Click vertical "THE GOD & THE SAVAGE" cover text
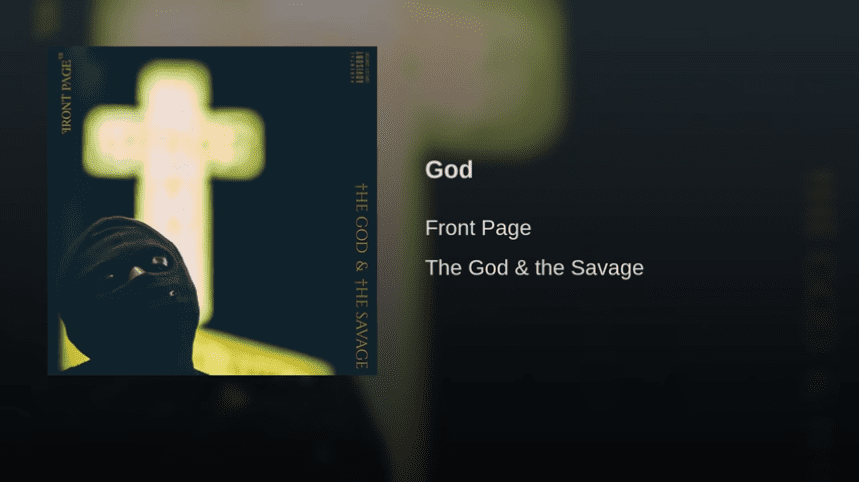The height and width of the screenshot is (482, 859). pos(361,276)
